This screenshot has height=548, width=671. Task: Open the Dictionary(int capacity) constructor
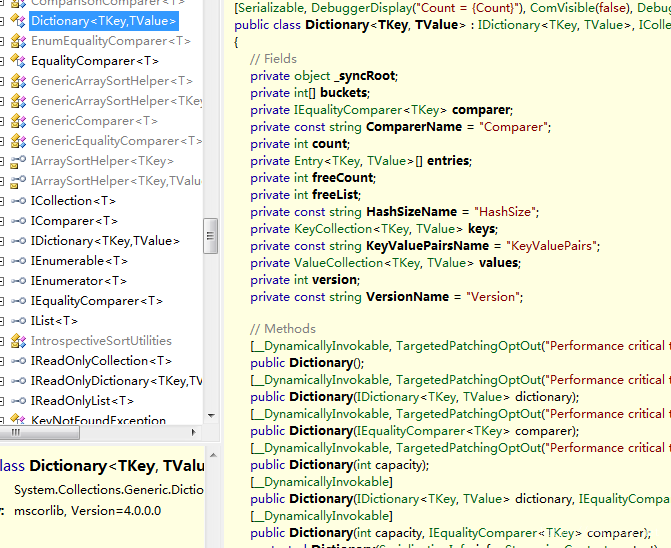coord(321,465)
